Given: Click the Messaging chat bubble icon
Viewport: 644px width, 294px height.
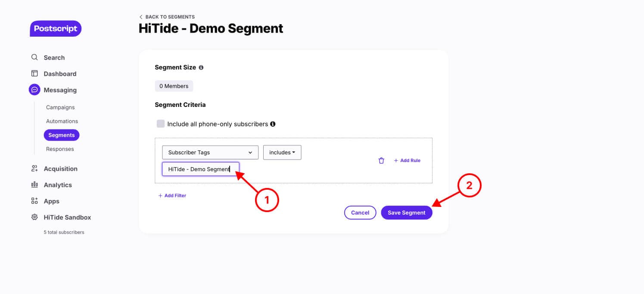Looking at the screenshot, I should pos(34,90).
